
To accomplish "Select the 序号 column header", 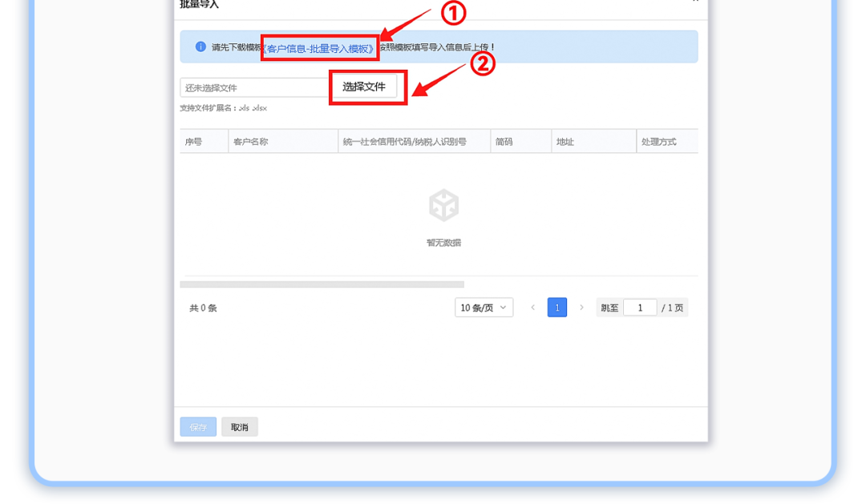I will tap(204, 141).
